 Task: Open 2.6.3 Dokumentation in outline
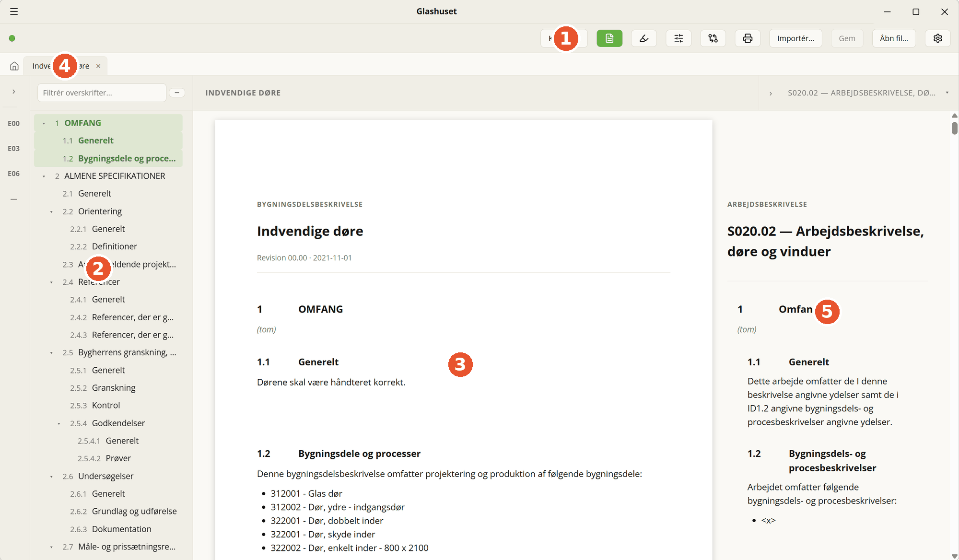click(x=108, y=529)
